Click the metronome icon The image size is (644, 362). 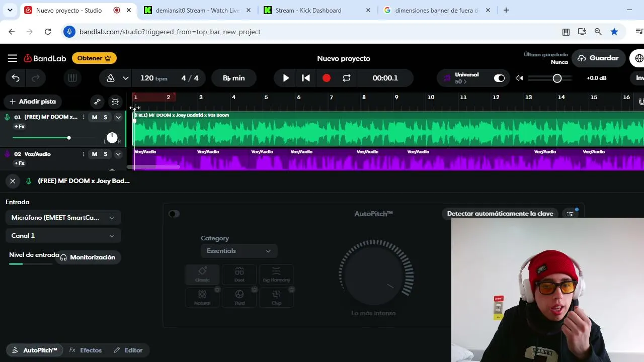click(x=110, y=78)
